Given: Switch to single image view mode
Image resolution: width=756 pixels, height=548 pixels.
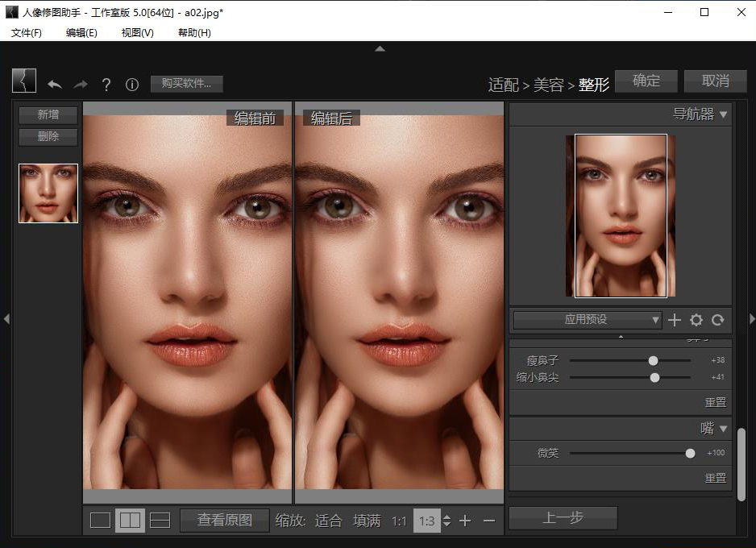Looking at the screenshot, I should (x=100, y=521).
